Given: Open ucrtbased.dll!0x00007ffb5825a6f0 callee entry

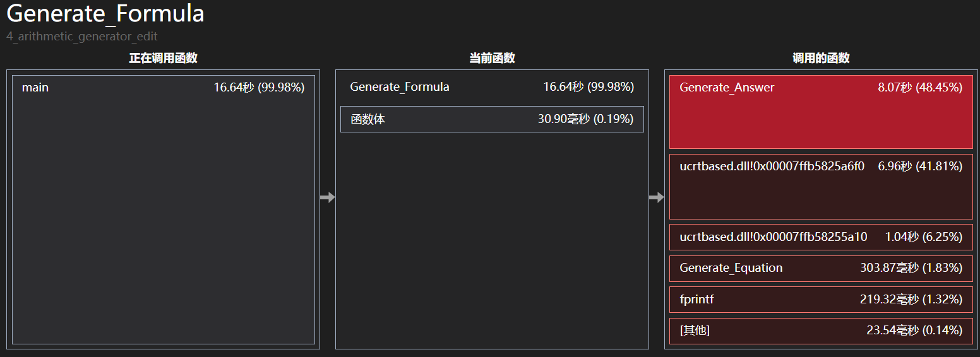Looking at the screenshot, I should click(x=820, y=186).
